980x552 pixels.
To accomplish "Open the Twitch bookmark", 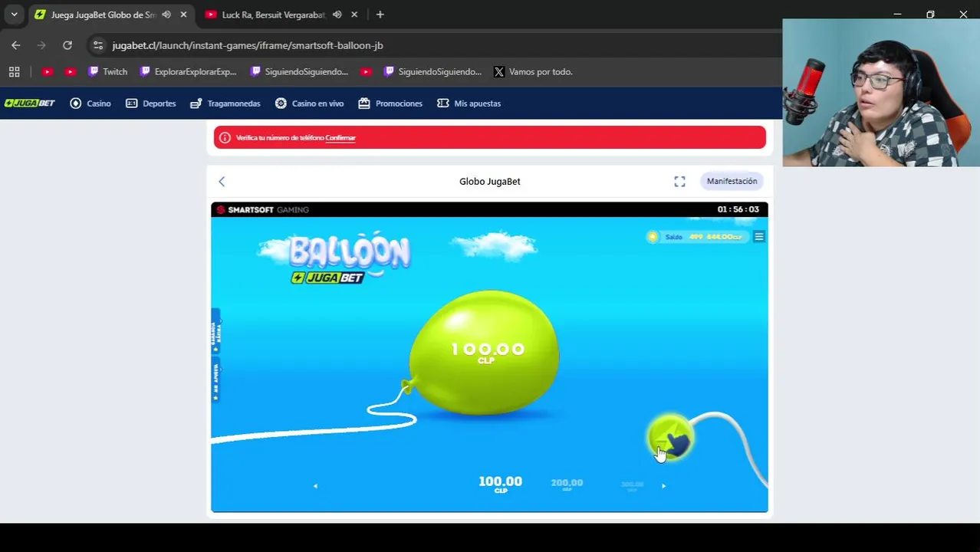I will (x=108, y=72).
